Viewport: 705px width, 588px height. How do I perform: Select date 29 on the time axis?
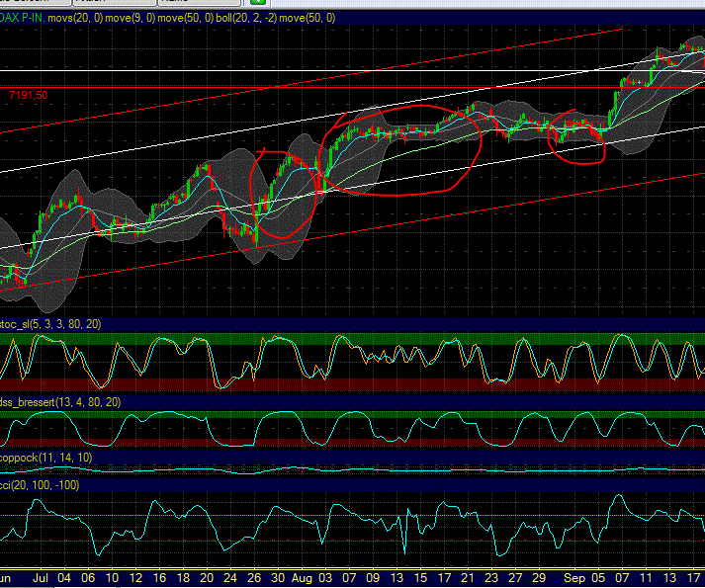539,578
